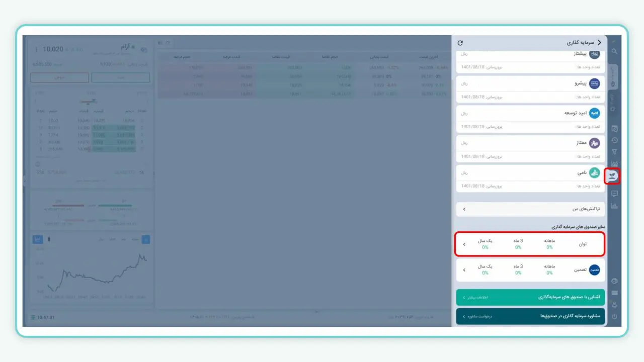Viewport: 644px width, 362px height.
Task: Click the bar chart icon in sidebar
Action: 614,206
